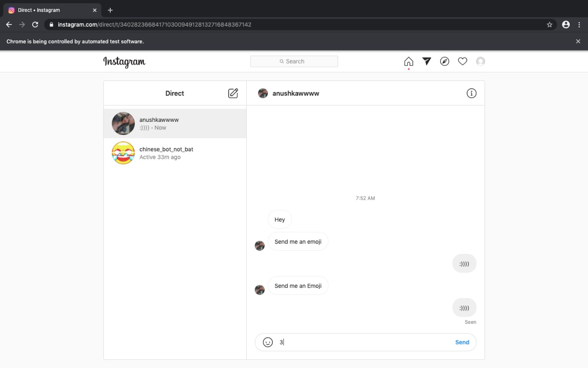
Task: Click anushkawwww profile picture in list
Action: tap(123, 123)
